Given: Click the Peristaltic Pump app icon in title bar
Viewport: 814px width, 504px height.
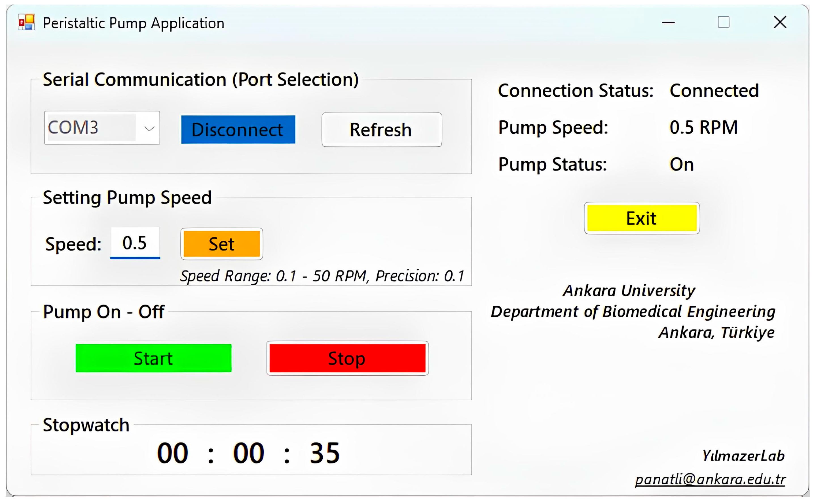Looking at the screenshot, I should pos(27,22).
